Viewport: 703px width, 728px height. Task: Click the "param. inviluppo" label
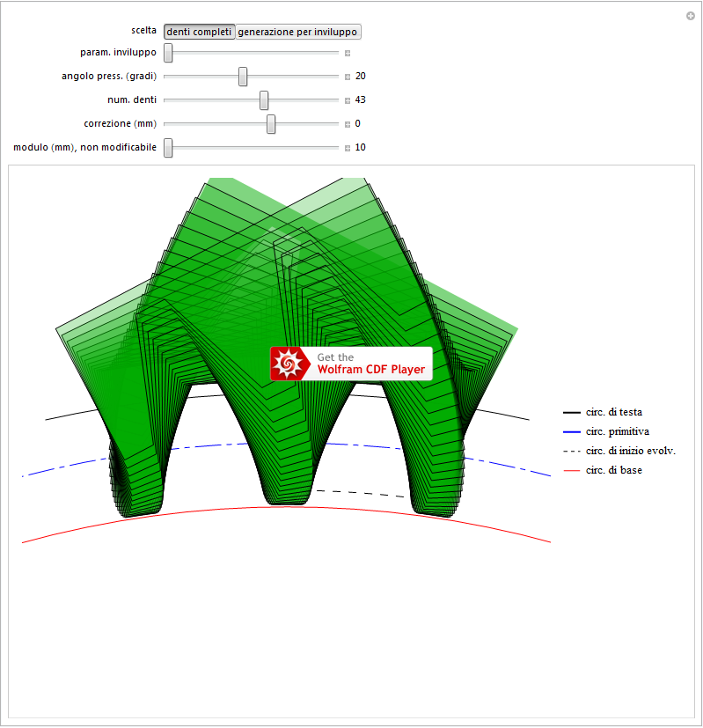tap(118, 53)
